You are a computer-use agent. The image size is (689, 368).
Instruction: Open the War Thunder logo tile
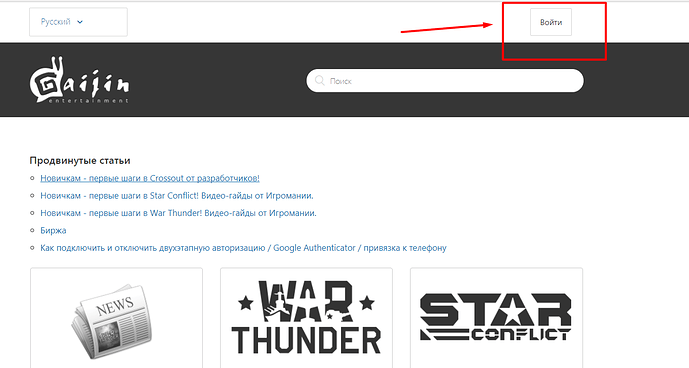point(306,318)
